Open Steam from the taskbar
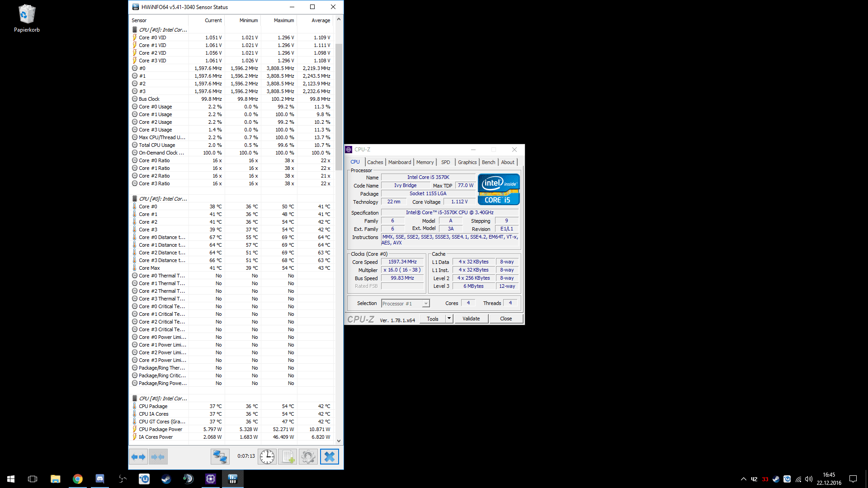The height and width of the screenshot is (488, 868). pos(166,479)
